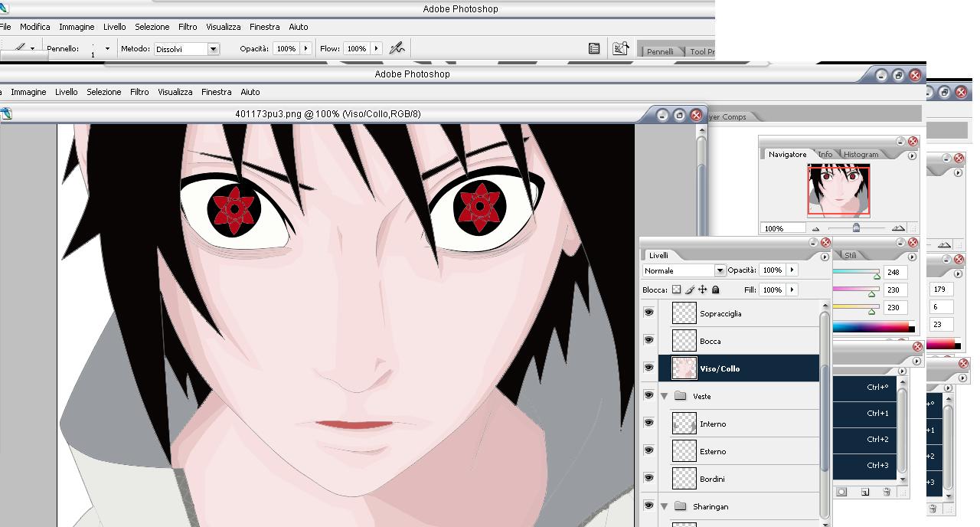Click the lock all padlock icon

tap(715, 290)
